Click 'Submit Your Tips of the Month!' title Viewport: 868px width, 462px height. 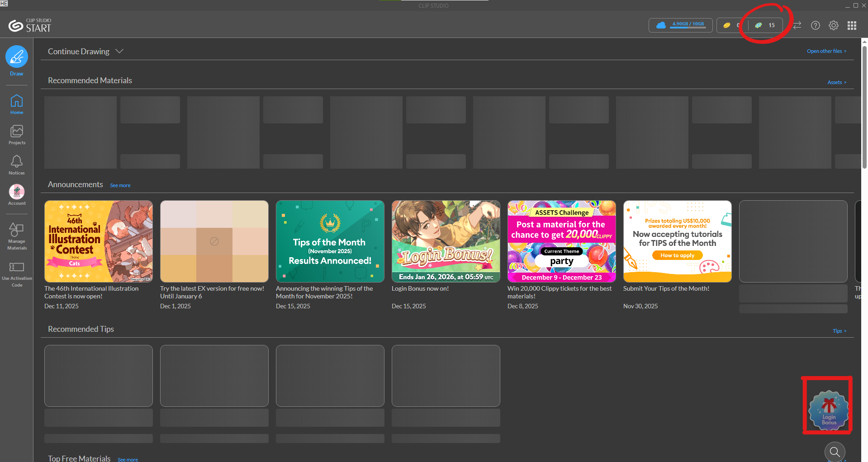pyautogui.click(x=666, y=288)
